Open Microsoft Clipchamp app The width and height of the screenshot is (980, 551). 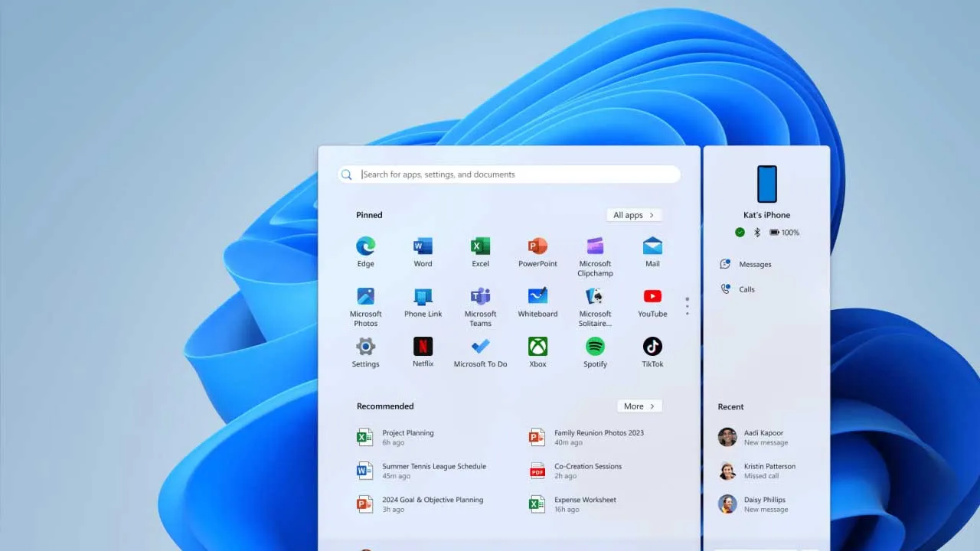coord(595,256)
